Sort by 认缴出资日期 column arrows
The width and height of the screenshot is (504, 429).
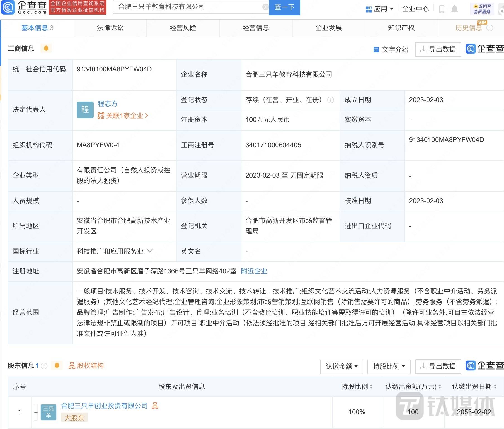[x=495, y=386]
